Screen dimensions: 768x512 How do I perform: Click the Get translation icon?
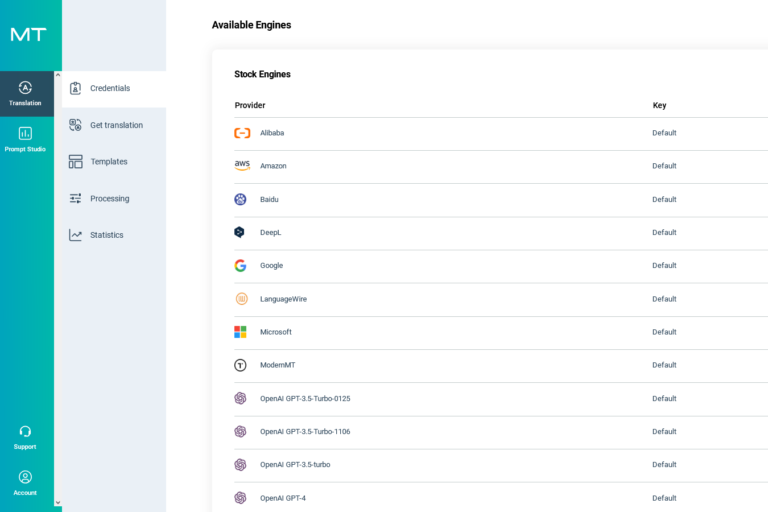point(75,125)
